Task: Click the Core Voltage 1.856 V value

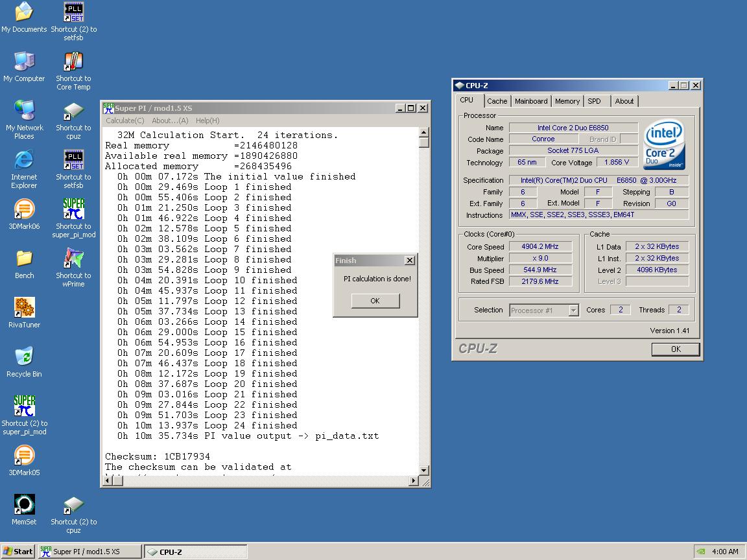Action: coord(617,163)
